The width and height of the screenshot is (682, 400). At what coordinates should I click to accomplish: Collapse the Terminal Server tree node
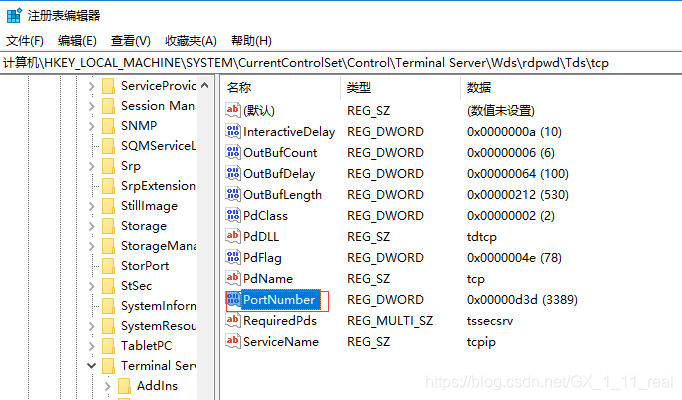92,366
